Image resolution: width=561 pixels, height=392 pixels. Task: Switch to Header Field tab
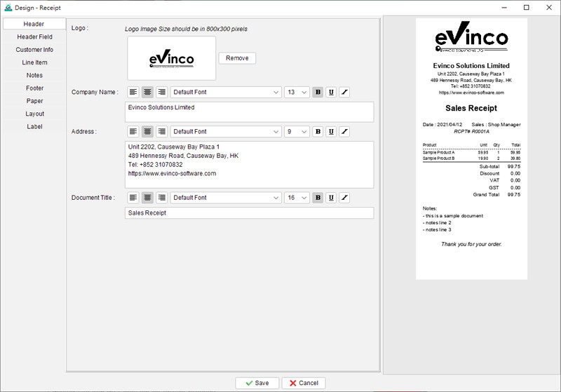click(x=34, y=37)
